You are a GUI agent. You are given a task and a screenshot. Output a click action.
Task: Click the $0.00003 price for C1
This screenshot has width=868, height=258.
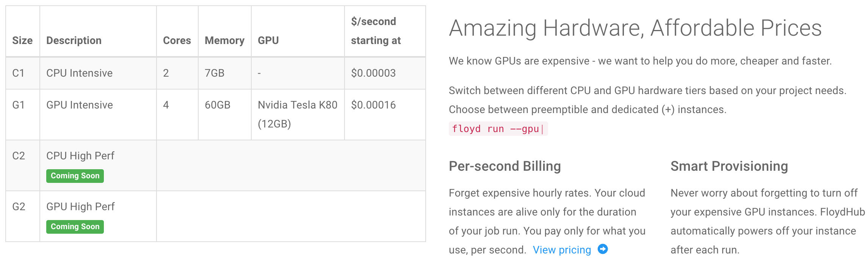(373, 73)
